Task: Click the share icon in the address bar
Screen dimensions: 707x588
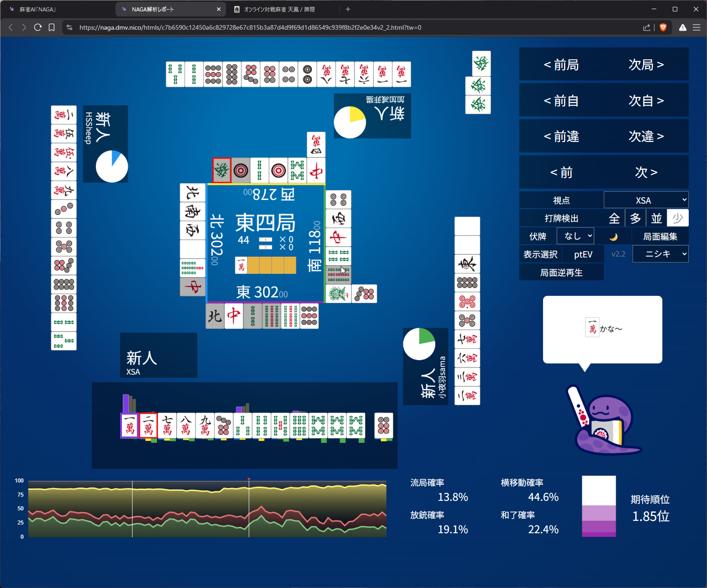Action: click(646, 27)
